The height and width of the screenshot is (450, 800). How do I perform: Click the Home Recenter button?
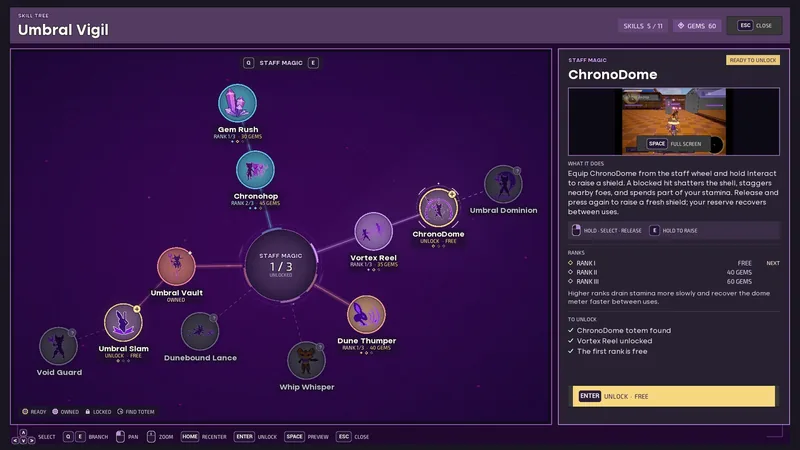click(x=204, y=437)
